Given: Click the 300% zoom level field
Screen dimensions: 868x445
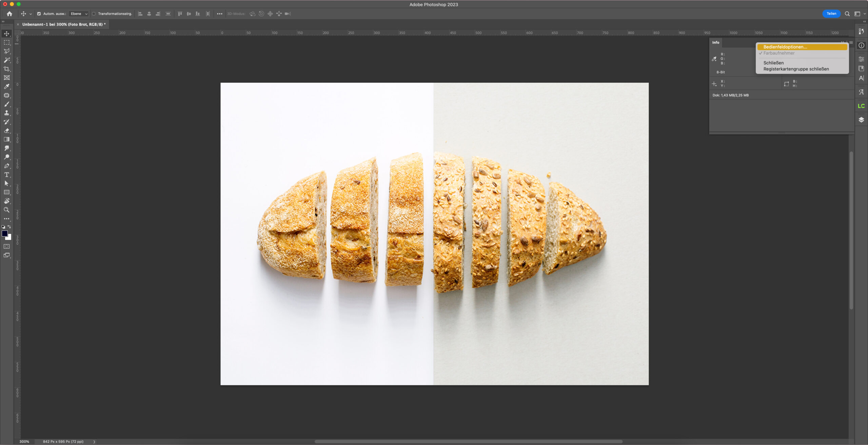Looking at the screenshot, I should 24,442.
